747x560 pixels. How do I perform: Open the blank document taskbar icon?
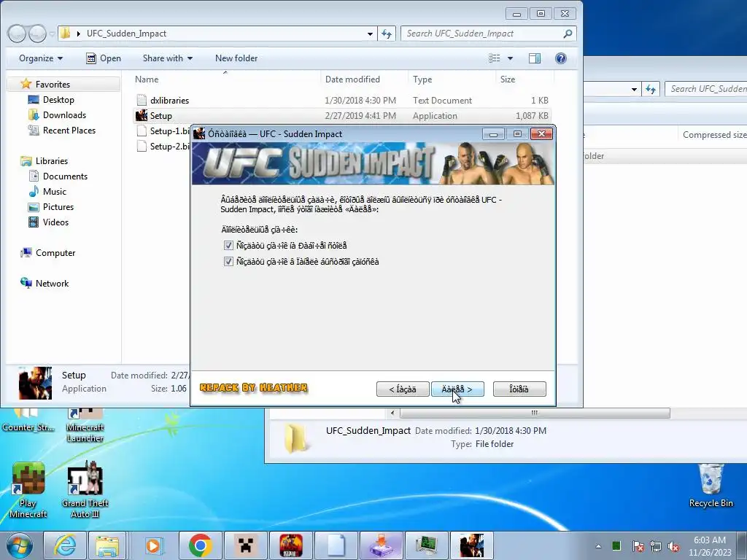tap(336, 545)
